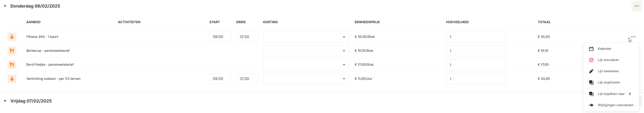This screenshot has width=644, height=113.
Task: Select Lijn bewerken from the menu
Action: pos(608,71)
